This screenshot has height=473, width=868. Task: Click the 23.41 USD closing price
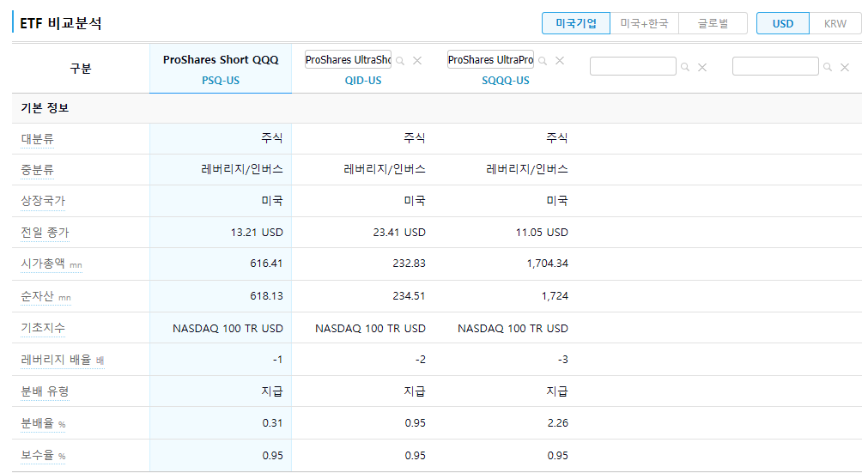click(x=399, y=233)
